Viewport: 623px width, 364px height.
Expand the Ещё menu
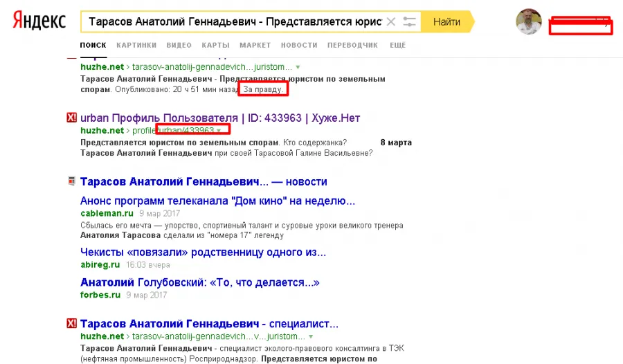(x=398, y=45)
